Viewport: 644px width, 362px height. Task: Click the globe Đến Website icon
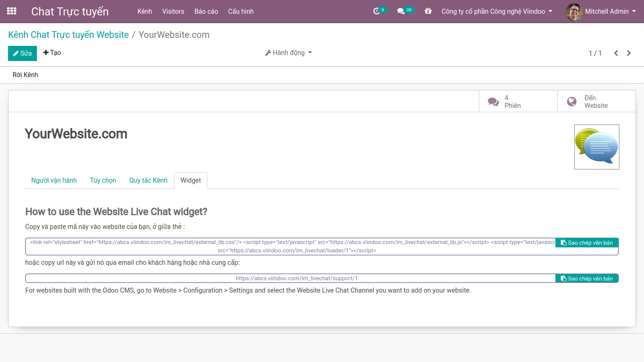point(572,102)
